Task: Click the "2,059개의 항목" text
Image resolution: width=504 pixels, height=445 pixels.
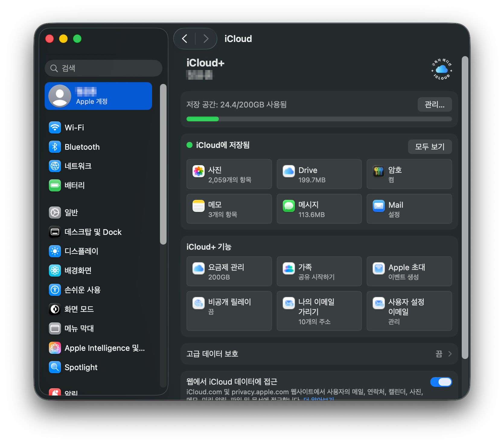Action: 230,180
